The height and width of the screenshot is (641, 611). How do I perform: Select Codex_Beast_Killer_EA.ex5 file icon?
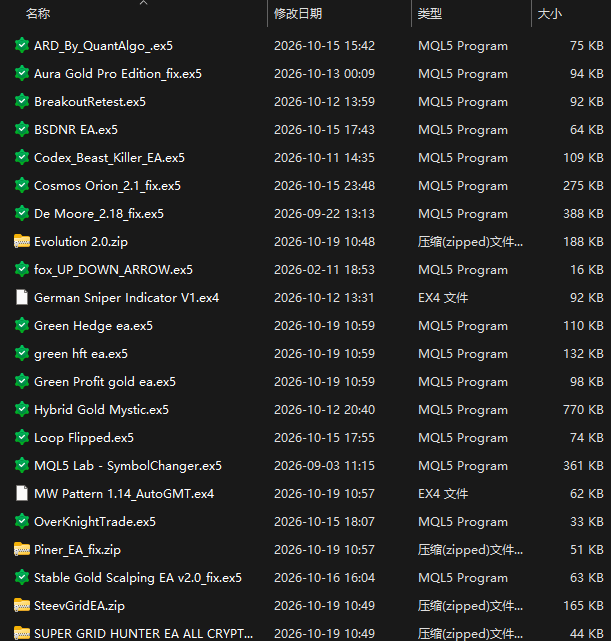coord(22,157)
